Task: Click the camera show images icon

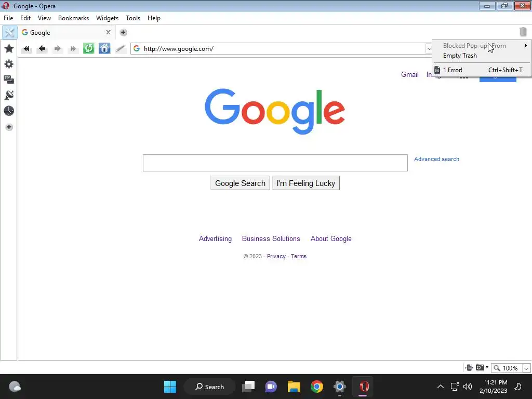Action: (480, 367)
